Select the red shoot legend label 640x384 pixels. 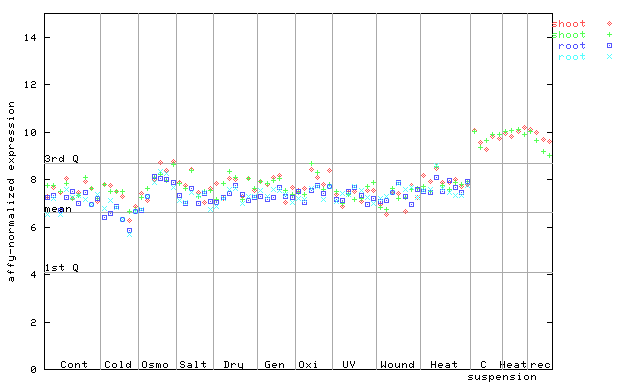569,24
